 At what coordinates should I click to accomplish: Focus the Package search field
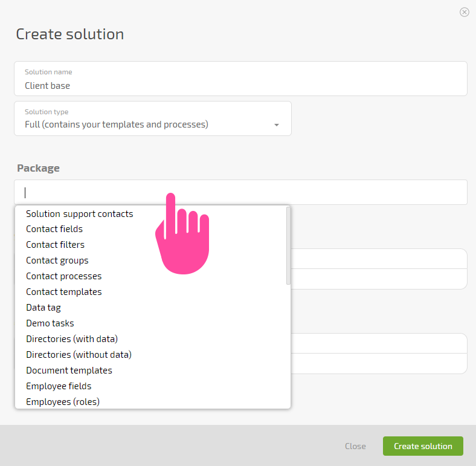click(x=240, y=192)
